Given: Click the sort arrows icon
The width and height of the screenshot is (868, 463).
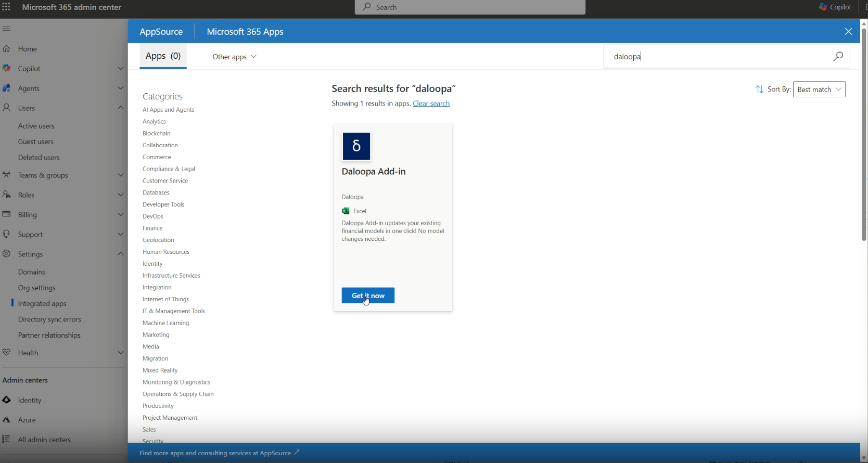Looking at the screenshot, I should point(760,89).
